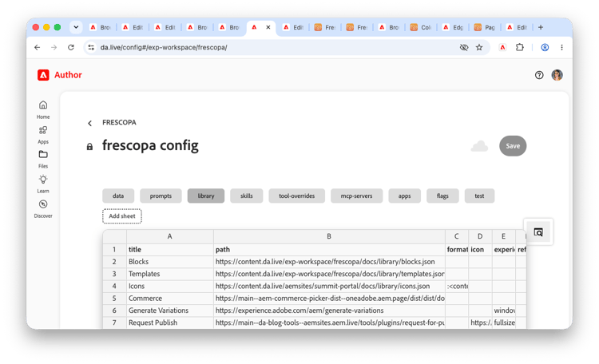Open the Apps sidebar icon

43,130
